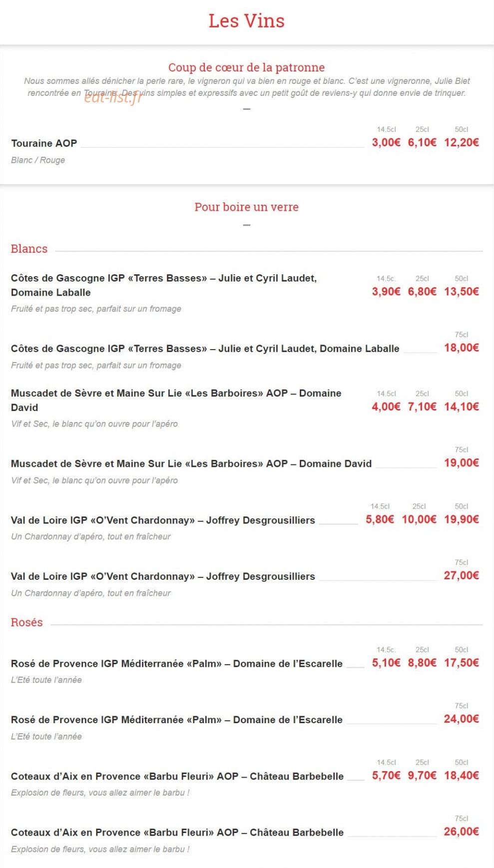Click the 24,00€ Rosé de Provence bottle price
The height and width of the screenshot is (868, 494).
point(462,719)
